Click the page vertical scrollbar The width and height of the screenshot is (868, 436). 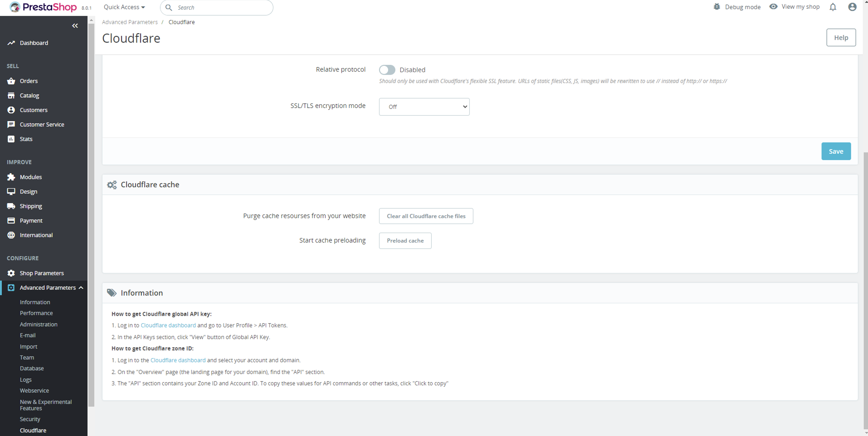point(865,291)
